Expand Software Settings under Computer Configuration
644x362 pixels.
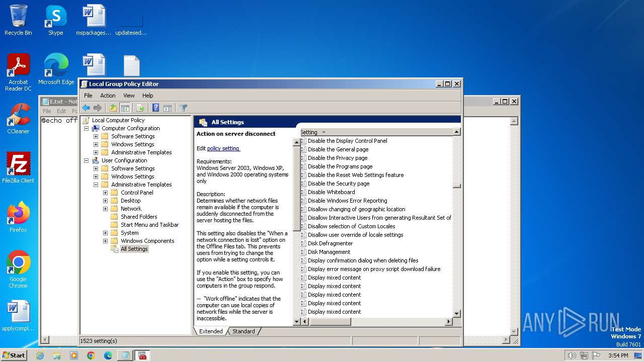coord(96,136)
